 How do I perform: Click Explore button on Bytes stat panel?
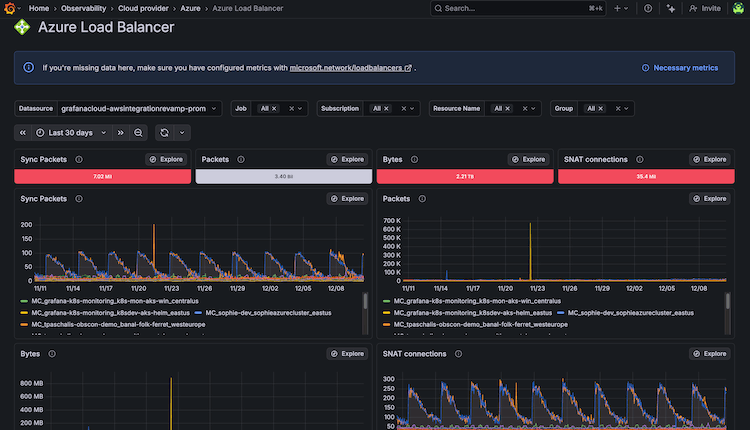[x=528, y=159]
